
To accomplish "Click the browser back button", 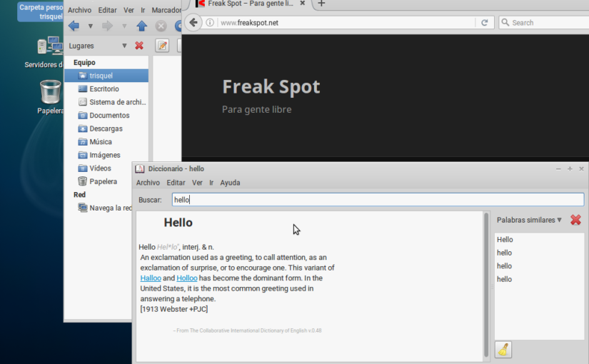I will coord(193,22).
